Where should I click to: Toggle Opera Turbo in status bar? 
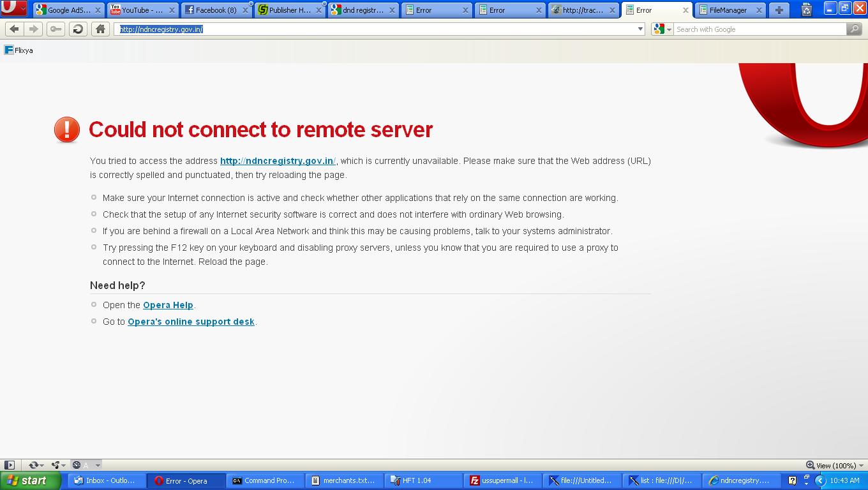(x=77, y=465)
